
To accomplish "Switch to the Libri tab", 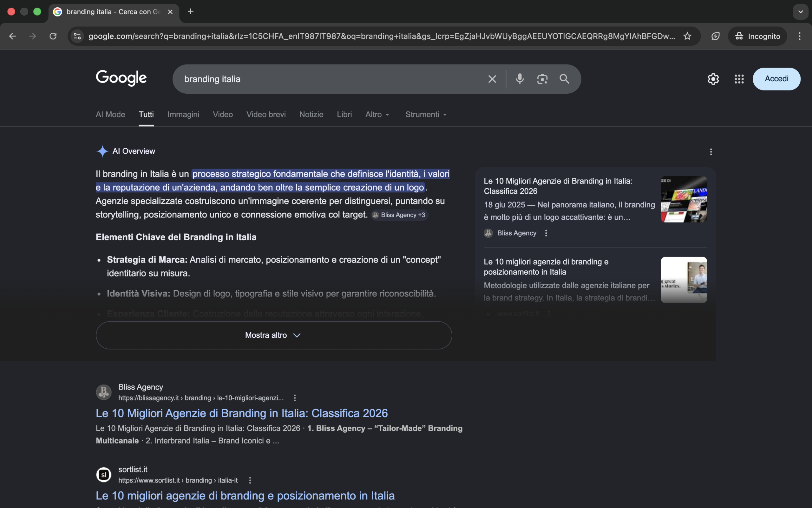I will coord(344,115).
